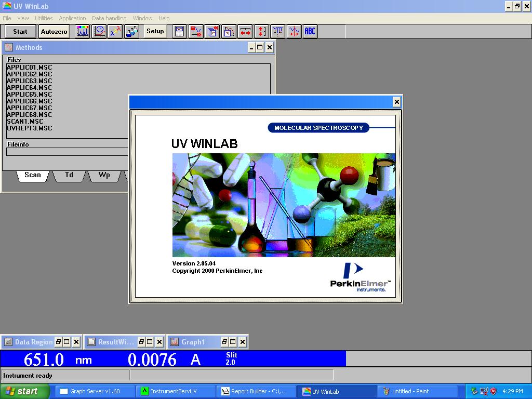532x399 pixels.
Task: Open the File menu
Action: click(x=7, y=18)
